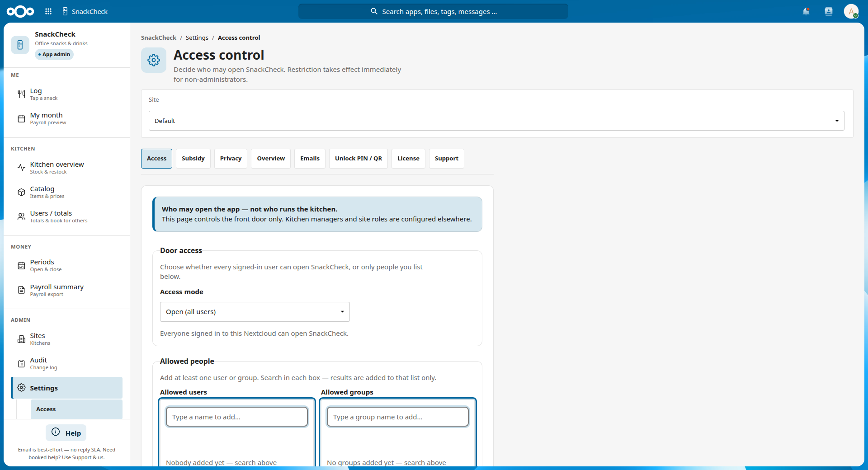
Task: Click the SnackCheck app icon in the top bar
Action: click(65, 11)
